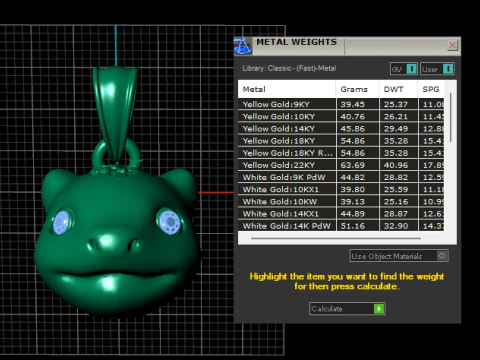
Task: Select the Yellow Gold:14KY row
Action: pos(341,129)
